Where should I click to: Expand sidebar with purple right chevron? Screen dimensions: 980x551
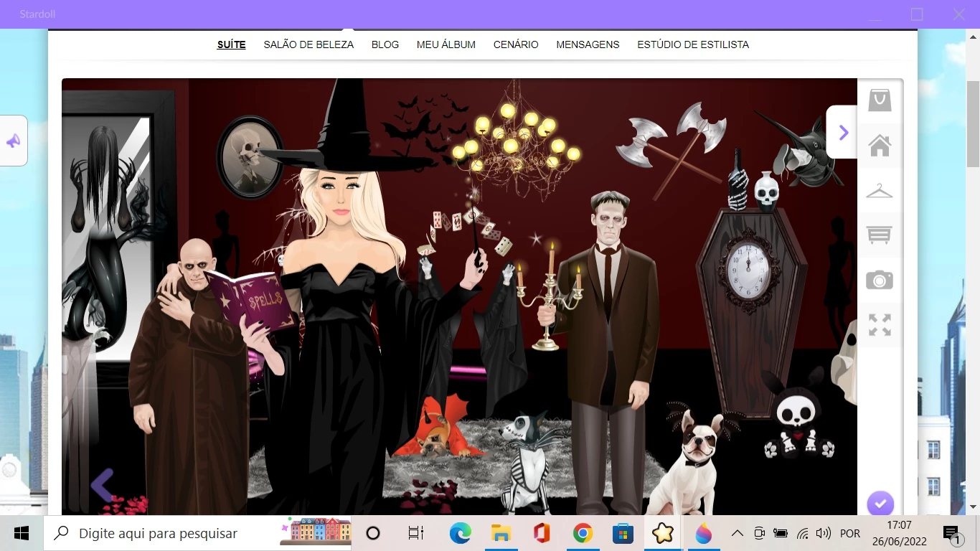point(844,132)
